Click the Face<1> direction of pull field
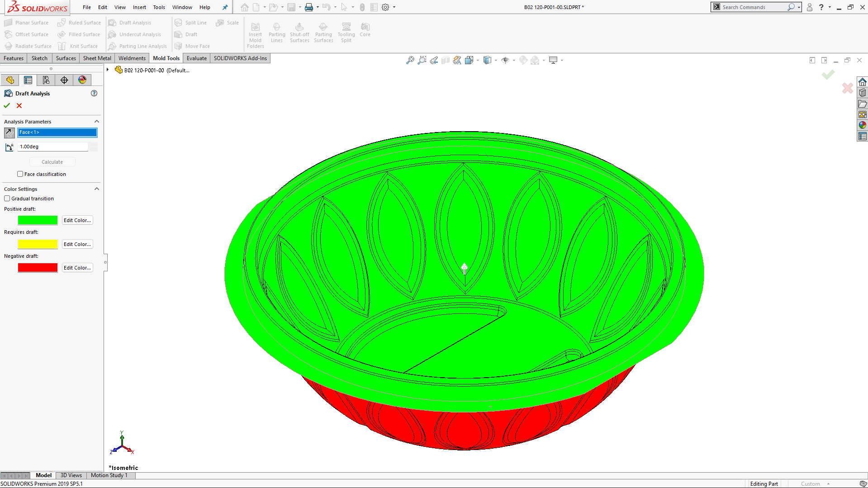The height and width of the screenshot is (488, 868). (57, 133)
